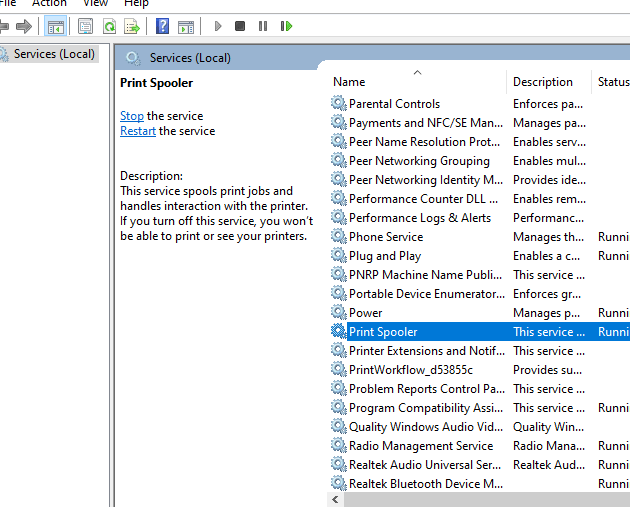This screenshot has height=507, width=630.
Task: Click the Restart the service link
Action: pos(137,131)
